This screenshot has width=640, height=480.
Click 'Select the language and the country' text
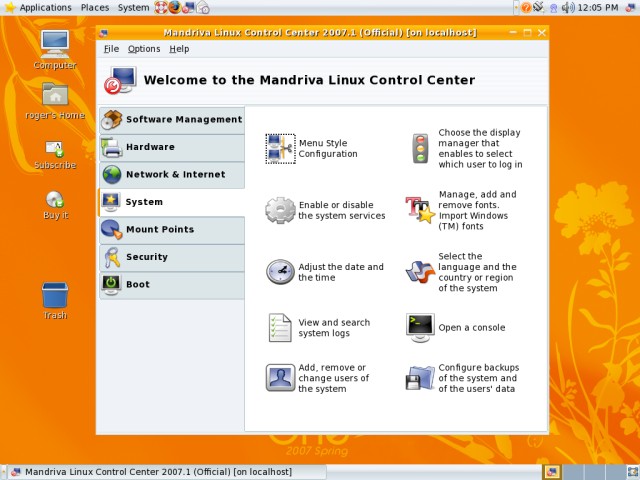point(477,272)
